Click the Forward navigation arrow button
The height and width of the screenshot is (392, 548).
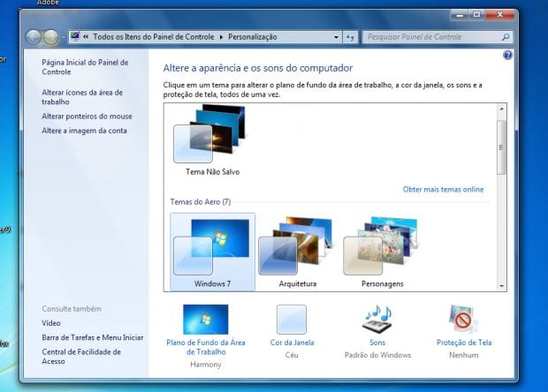(51, 37)
